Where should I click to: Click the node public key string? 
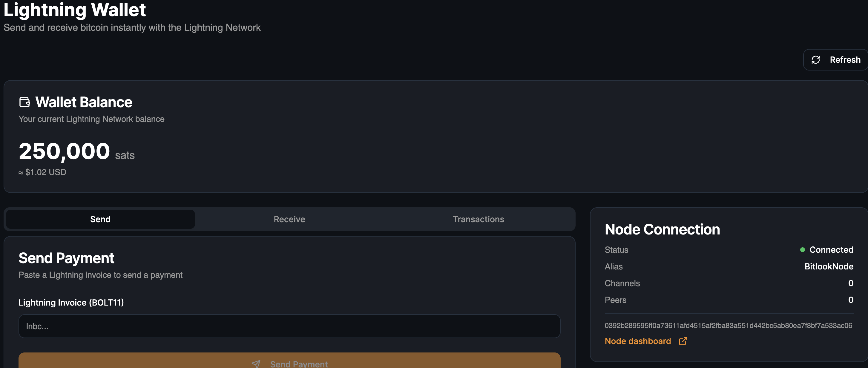pyautogui.click(x=728, y=326)
